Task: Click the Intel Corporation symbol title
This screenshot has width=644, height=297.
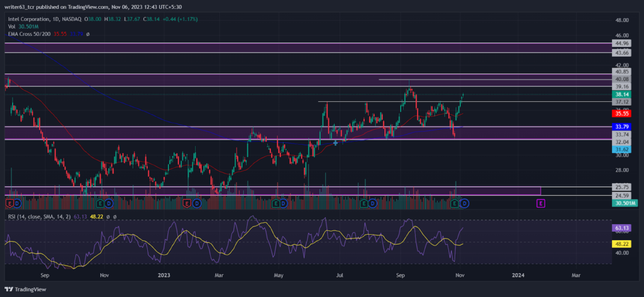Action: 31,19
